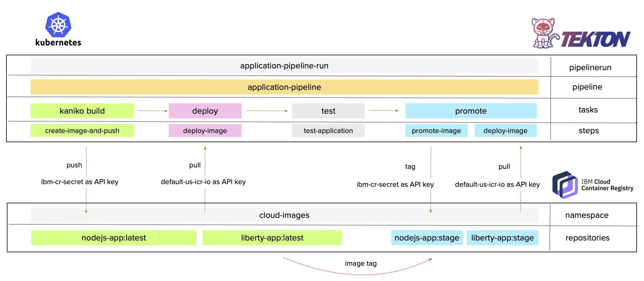Select the blue deploy-image step
Viewport: 644px width, 281px height.
[x=505, y=130]
